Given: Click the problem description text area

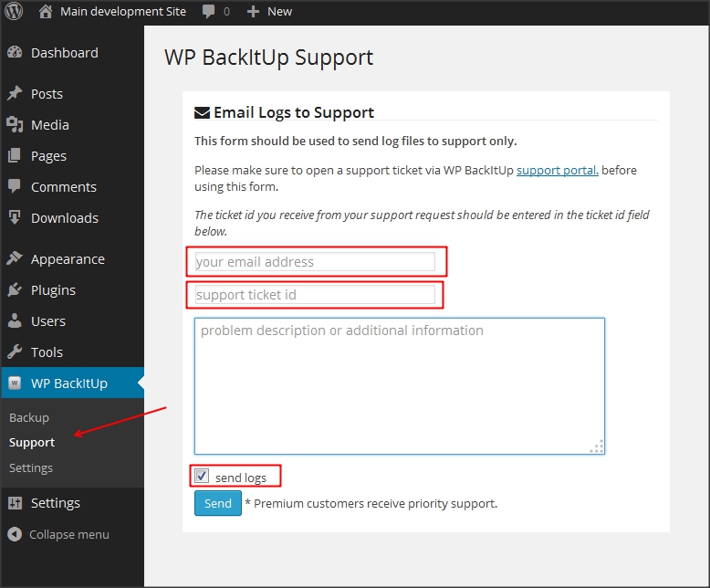Looking at the screenshot, I should tap(400, 386).
